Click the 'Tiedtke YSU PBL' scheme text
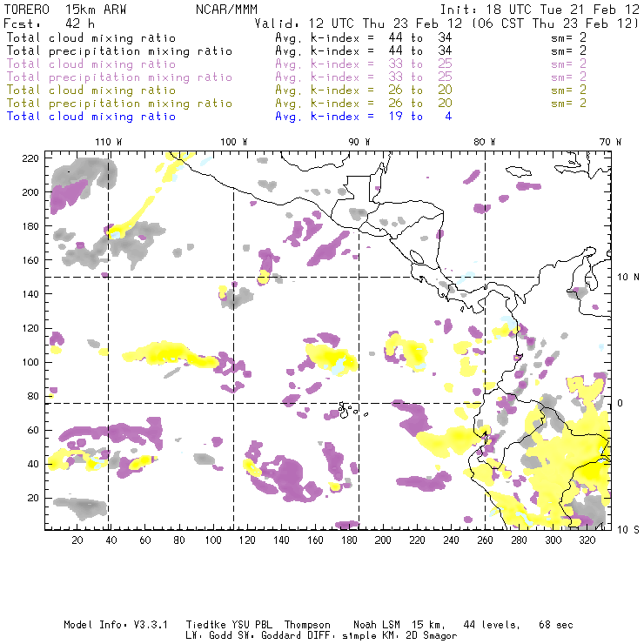 (x=229, y=625)
